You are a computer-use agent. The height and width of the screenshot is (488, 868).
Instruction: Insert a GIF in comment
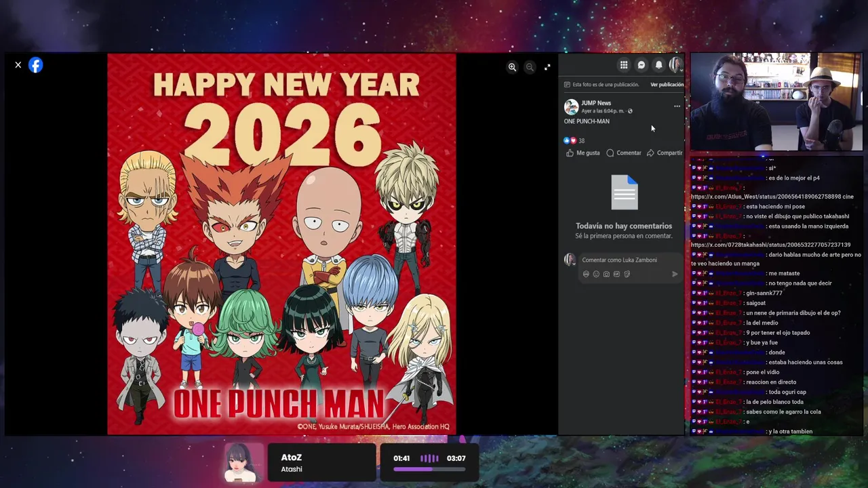click(616, 274)
